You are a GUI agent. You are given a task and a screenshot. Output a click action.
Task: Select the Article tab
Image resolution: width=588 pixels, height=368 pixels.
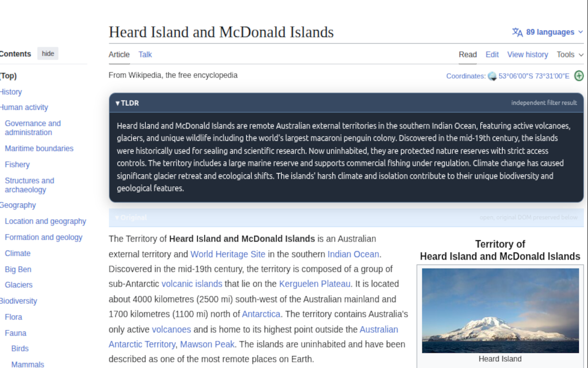pos(119,54)
